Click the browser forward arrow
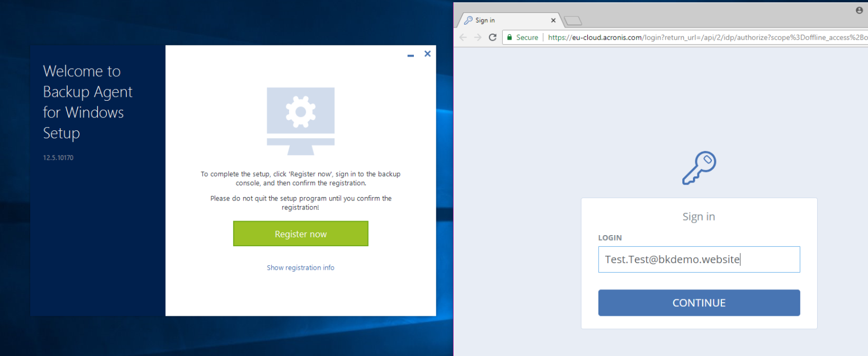 (478, 37)
